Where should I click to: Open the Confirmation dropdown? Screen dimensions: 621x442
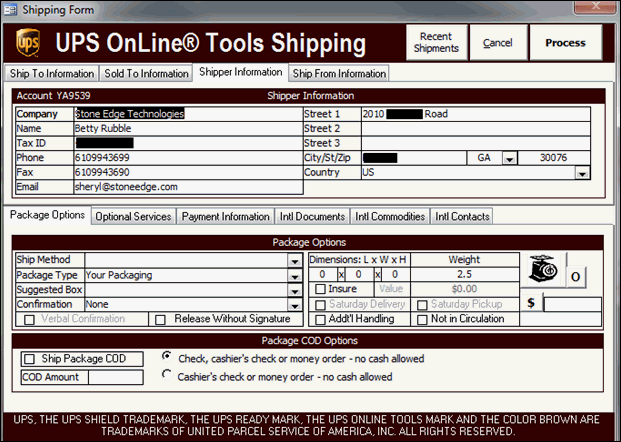click(x=295, y=305)
